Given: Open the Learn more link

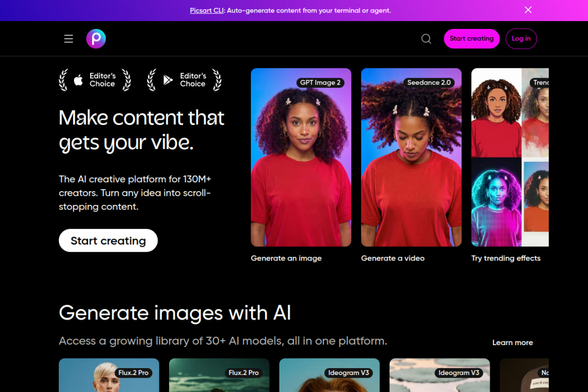Looking at the screenshot, I should pyautogui.click(x=513, y=342).
